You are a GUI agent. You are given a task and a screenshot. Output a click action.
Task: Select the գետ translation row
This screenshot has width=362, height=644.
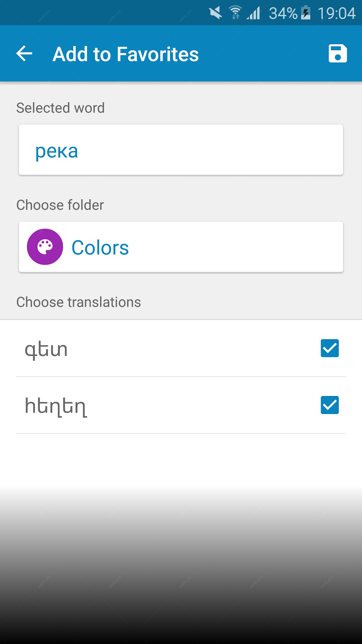tap(181, 349)
